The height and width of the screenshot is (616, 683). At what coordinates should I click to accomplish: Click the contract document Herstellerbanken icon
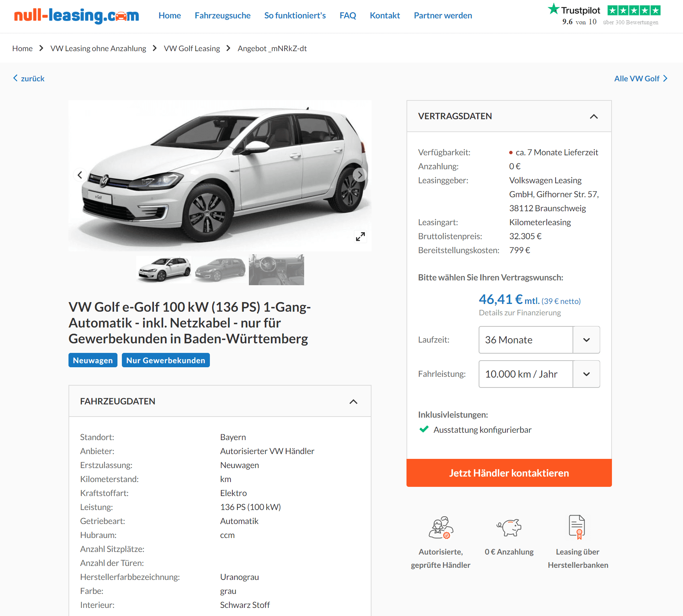[x=577, y=527]
